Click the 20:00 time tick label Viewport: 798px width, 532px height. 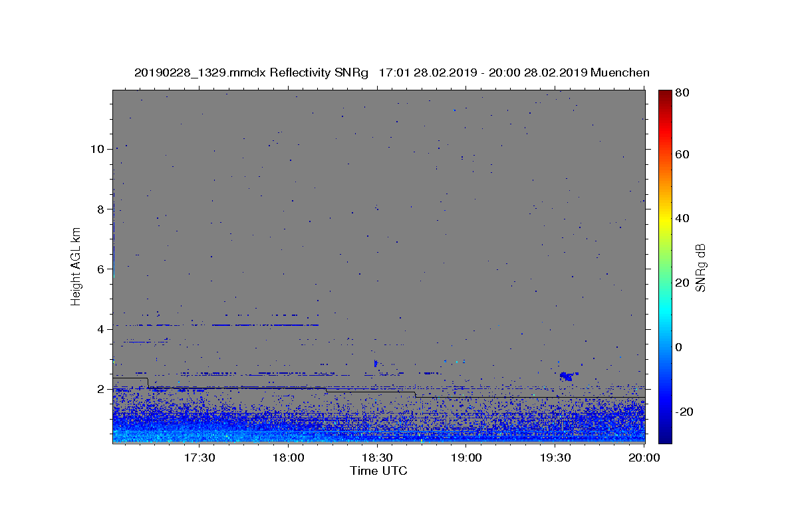644,458
